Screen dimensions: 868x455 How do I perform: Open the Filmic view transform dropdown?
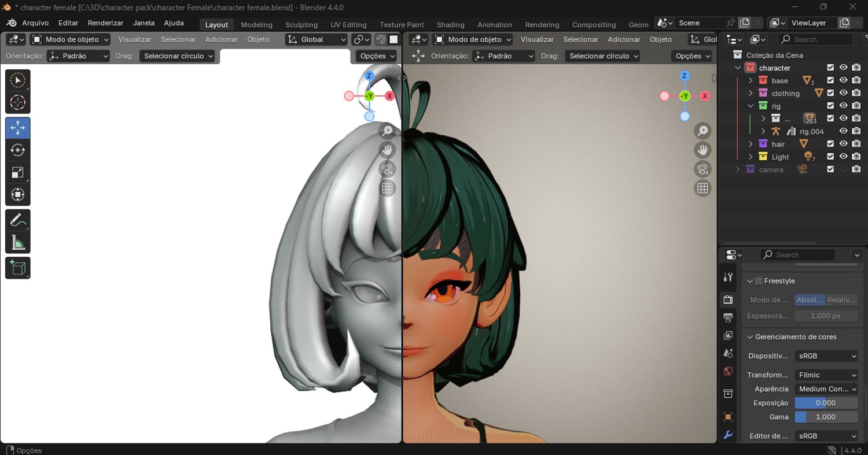(826, 375)
